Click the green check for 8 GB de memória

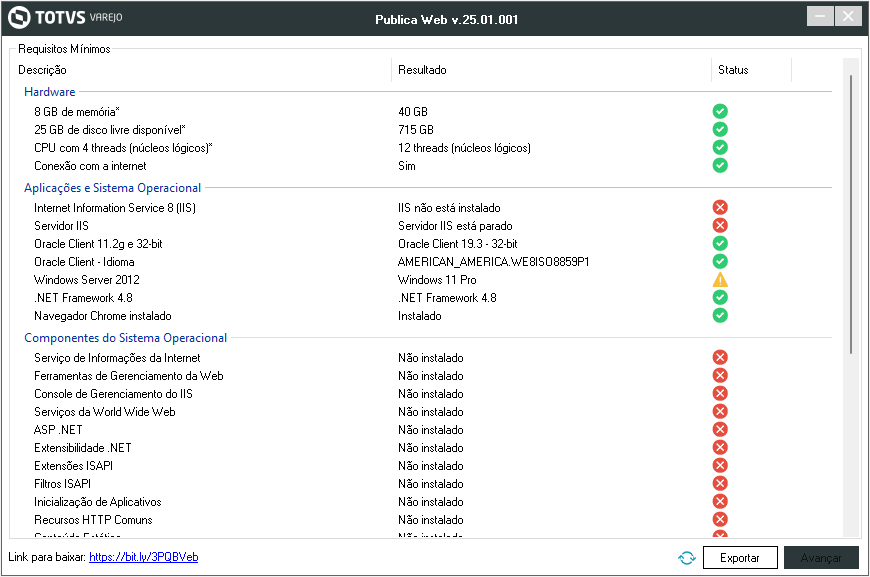click(720, 111)
